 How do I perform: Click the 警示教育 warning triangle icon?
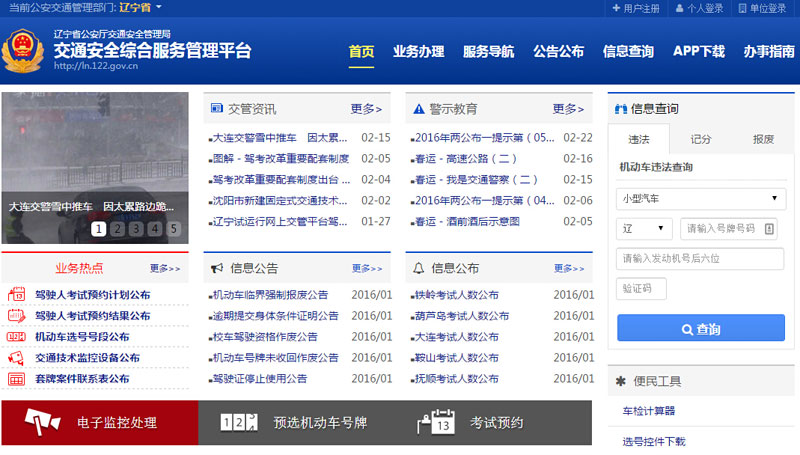pyautogui.click(x=419, y=109)
